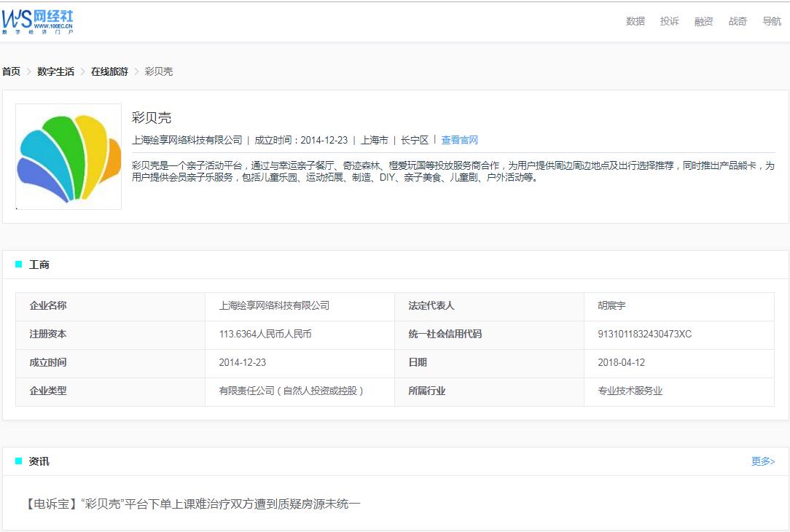Click 成立时间：2014-12-23 in header
Viewport: 790px width, 532px height.
pyautogui.click(x=301, y=140)
